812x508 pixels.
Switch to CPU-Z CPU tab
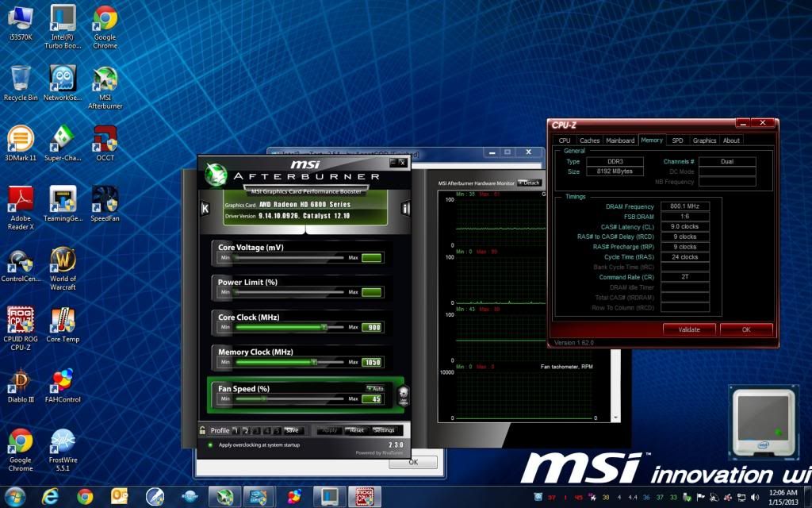(x=565, y=140)
